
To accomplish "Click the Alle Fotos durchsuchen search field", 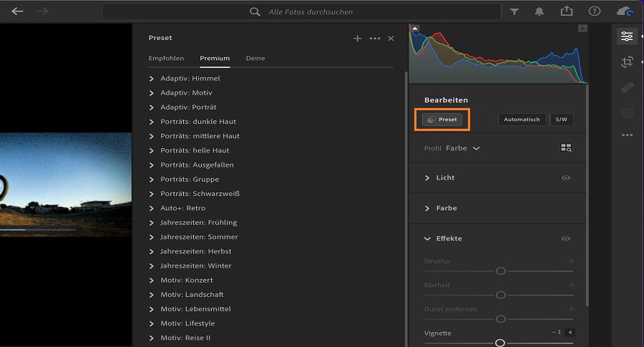I will [x=301, y=12].
